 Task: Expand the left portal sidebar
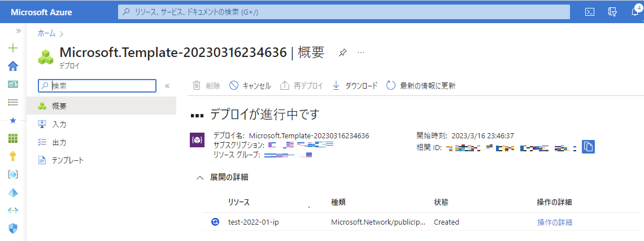(18, 31)
